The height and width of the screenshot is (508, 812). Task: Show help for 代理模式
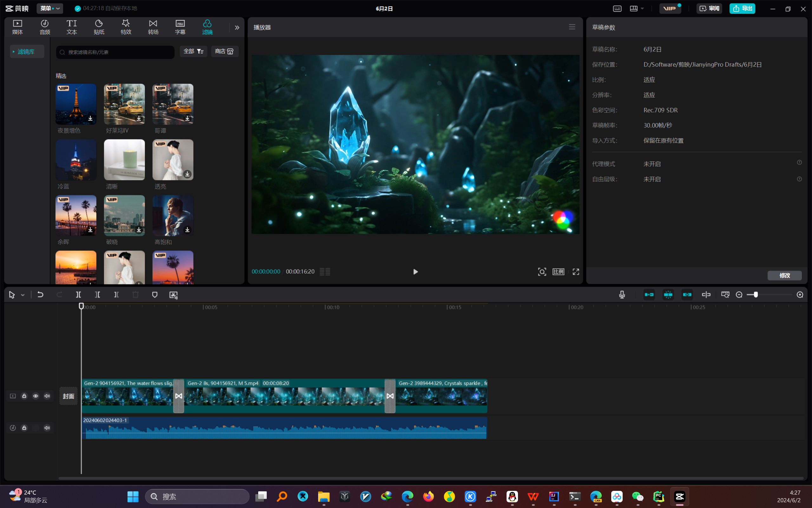coord(799,163)
